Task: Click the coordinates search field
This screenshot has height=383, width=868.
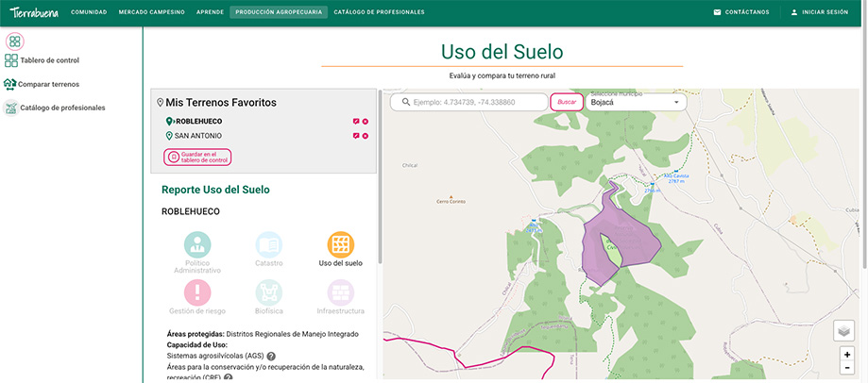Action: coord(468,102)
